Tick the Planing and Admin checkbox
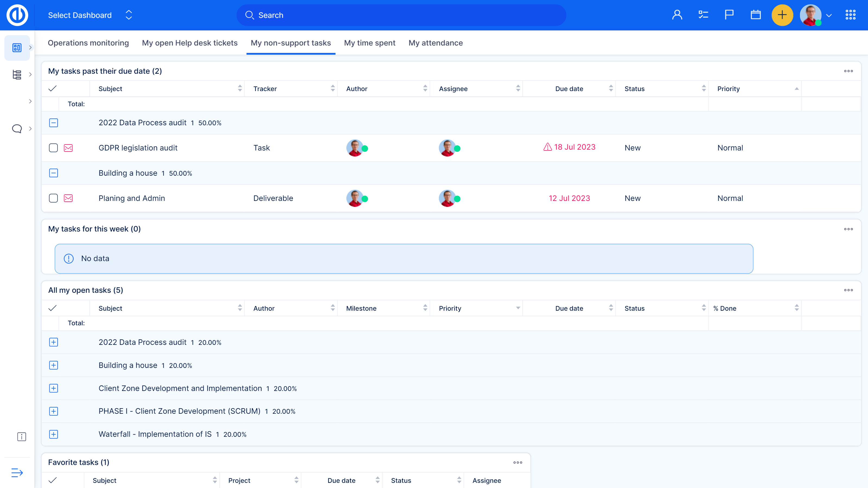Screen dimensions: 868x488 [x=53, y=198]
